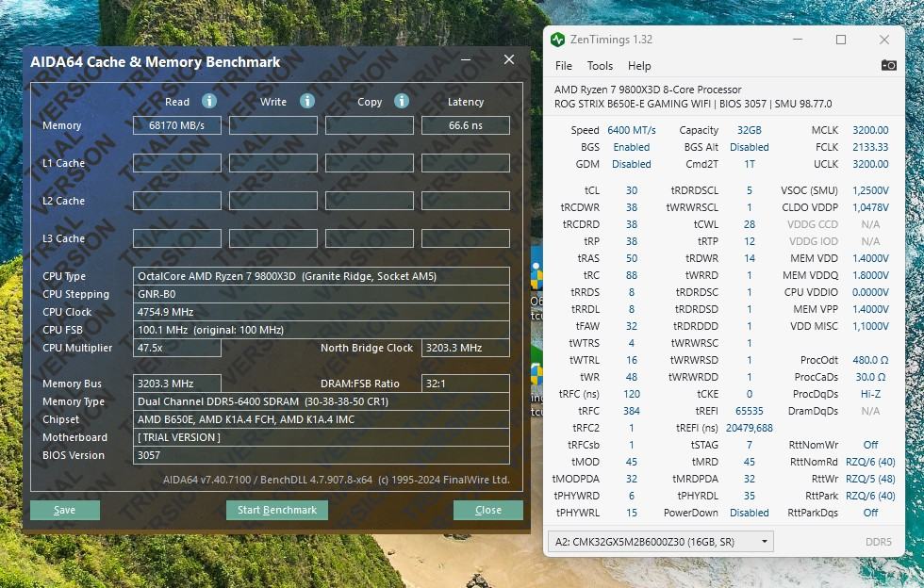This screenshot has width=924, height=588.
Task: Click the Close button in AIDA64 dialog
Action: click(x=488, y=510)
